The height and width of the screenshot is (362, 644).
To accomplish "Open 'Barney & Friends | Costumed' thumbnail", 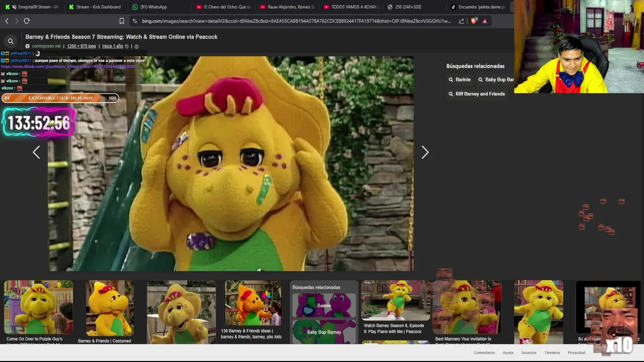I will (110, 308).
